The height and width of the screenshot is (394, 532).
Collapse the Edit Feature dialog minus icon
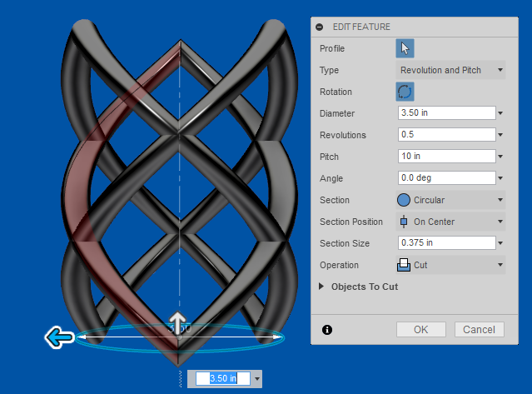point(319,27)
